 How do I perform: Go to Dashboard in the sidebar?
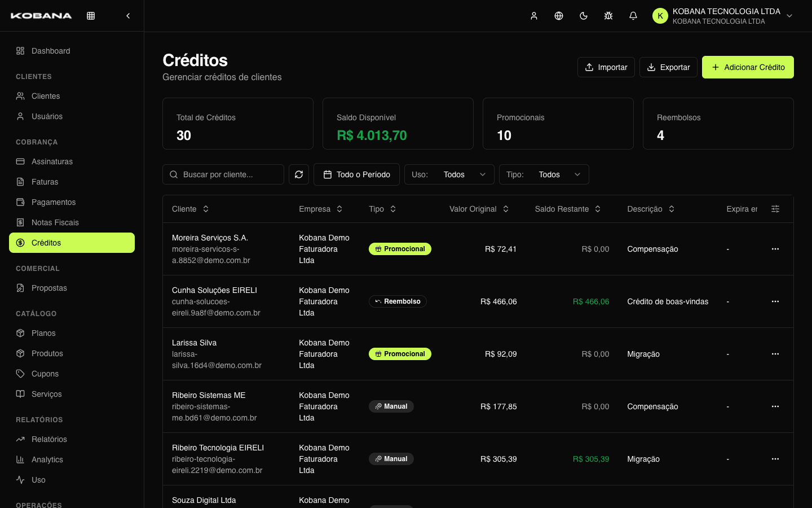[x=72, y=51]
